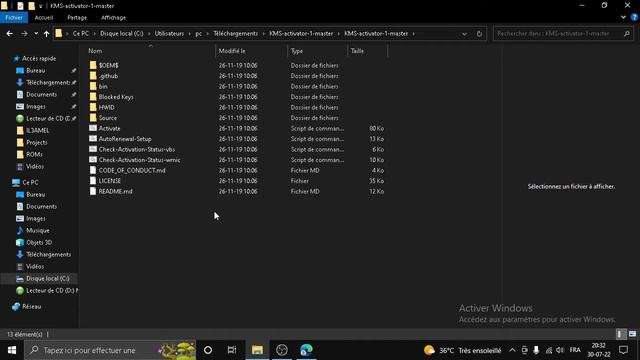Show hidden system tray icons
640x360 pixels.
(512, 350)
